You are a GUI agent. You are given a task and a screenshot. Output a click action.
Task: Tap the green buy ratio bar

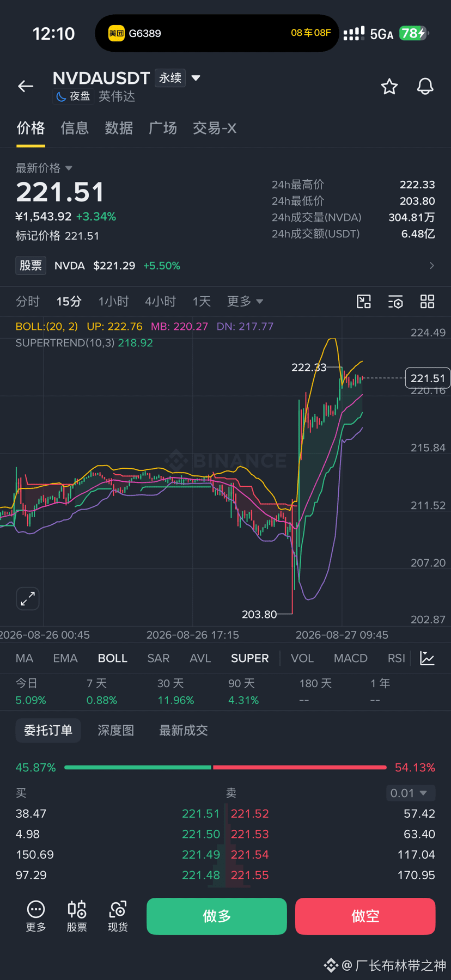coord(138,767)
